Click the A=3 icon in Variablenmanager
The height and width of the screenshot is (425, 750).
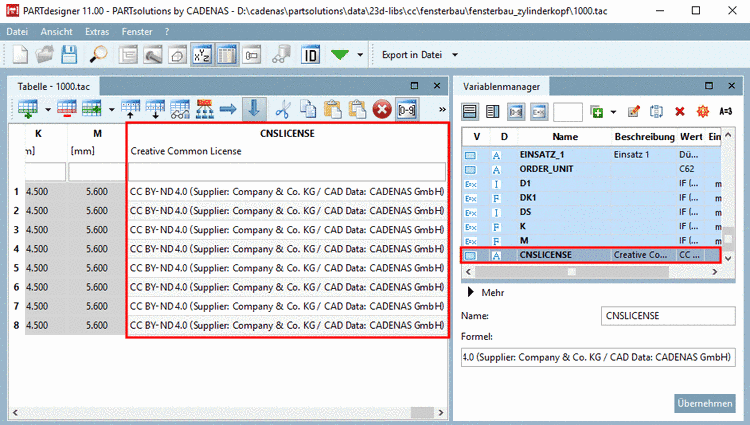[x=725, y=112]
